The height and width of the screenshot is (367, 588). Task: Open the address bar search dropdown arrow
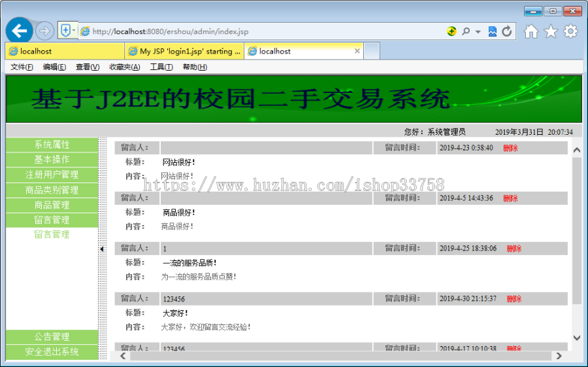point(478,31)
